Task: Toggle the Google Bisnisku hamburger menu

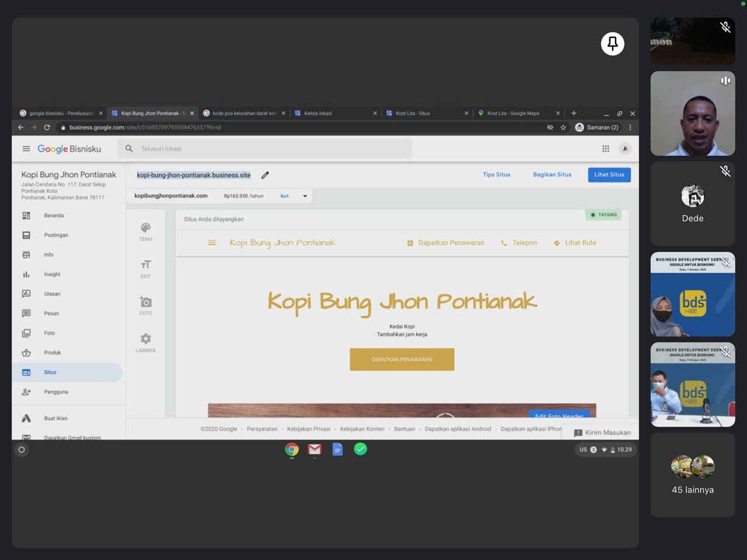Action: tap(26, 149)
